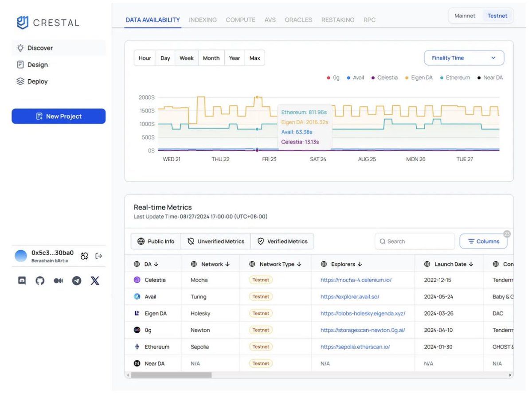Sort by the Network column arrow
Image resolution: width=532 pixels, height=397 pixels.
[227, 264]
